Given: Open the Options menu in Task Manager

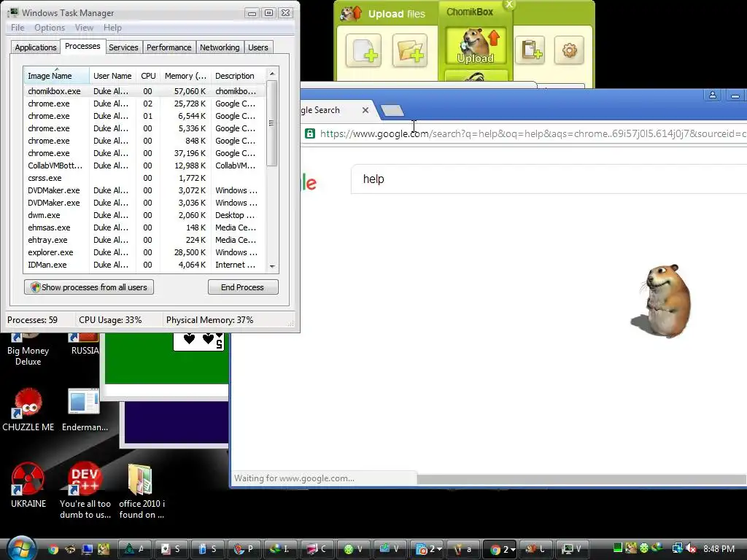Looking at the screenshot, I should pos(50,28).
